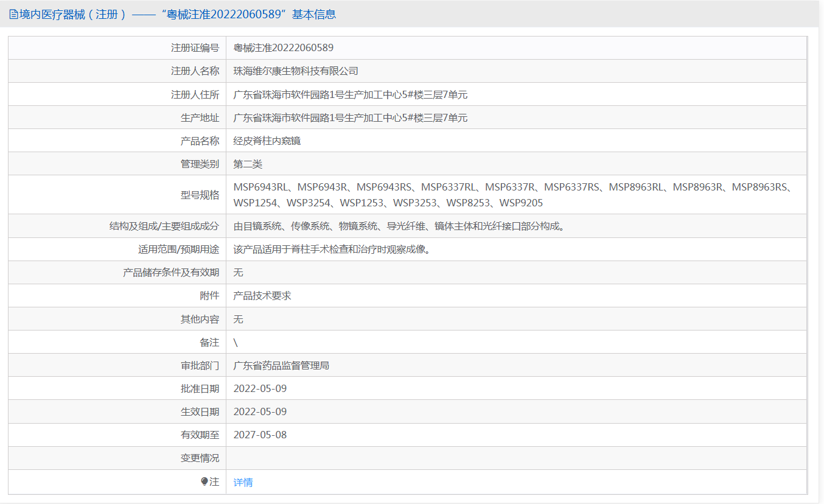Click the 其他内容 label
Image resolution: width=824 pixels, height=504 pixels.
pos(200,319)
